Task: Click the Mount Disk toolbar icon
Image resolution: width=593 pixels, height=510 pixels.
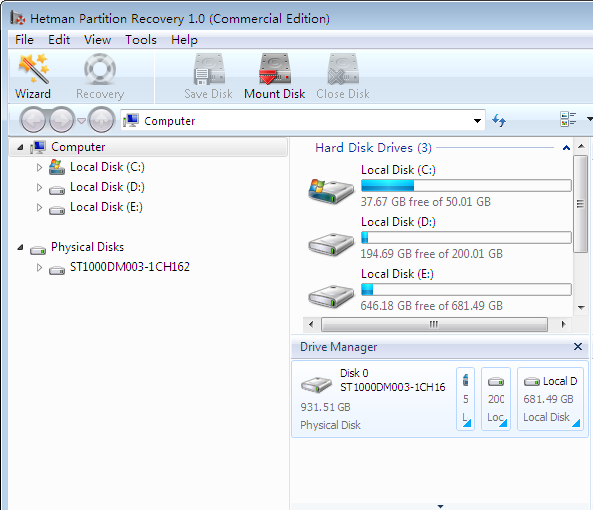Action: click(275, 69)
